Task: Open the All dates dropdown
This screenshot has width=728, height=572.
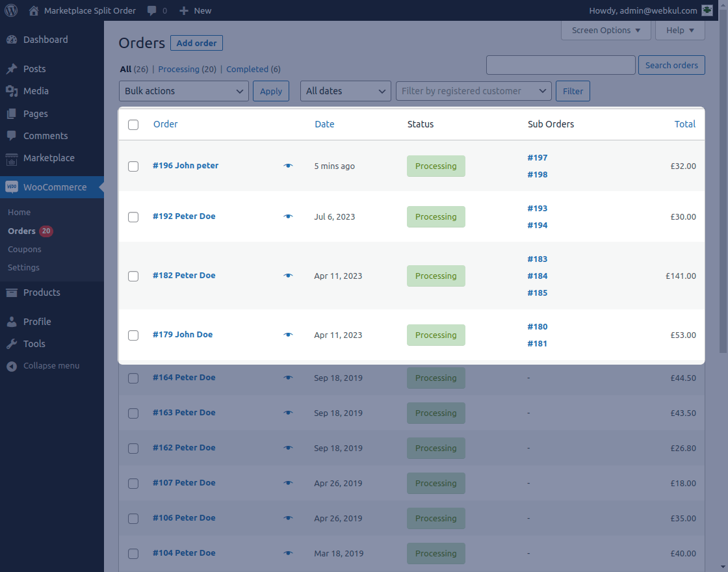Action: click(x=345, y=91)
